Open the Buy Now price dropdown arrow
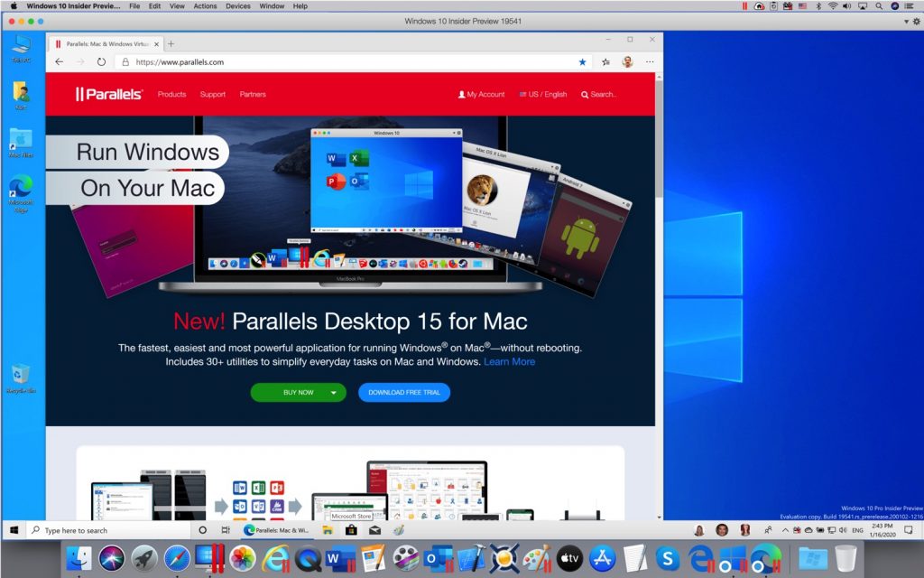The height and width of the screenshot is (578, 924). click(335, 392)
